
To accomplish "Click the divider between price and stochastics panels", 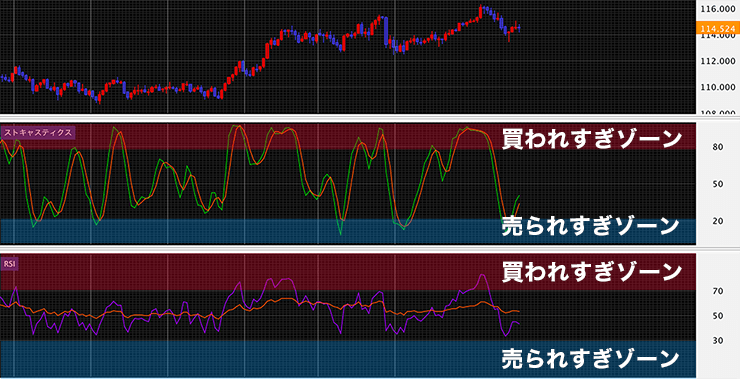I will point(348,118).
